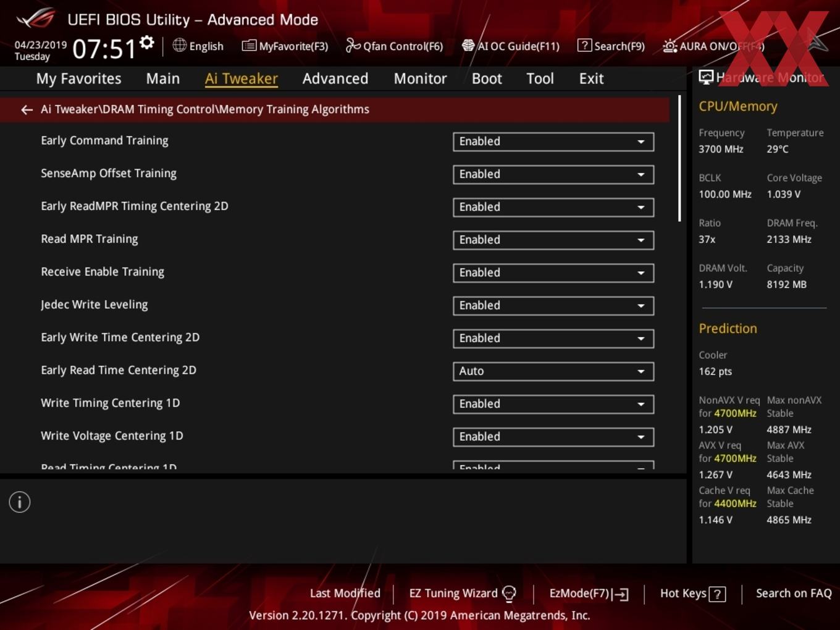Open AI OC Guide brain icon
The height and width of the screenshot is (630, 840).
(x=468, y=45)
